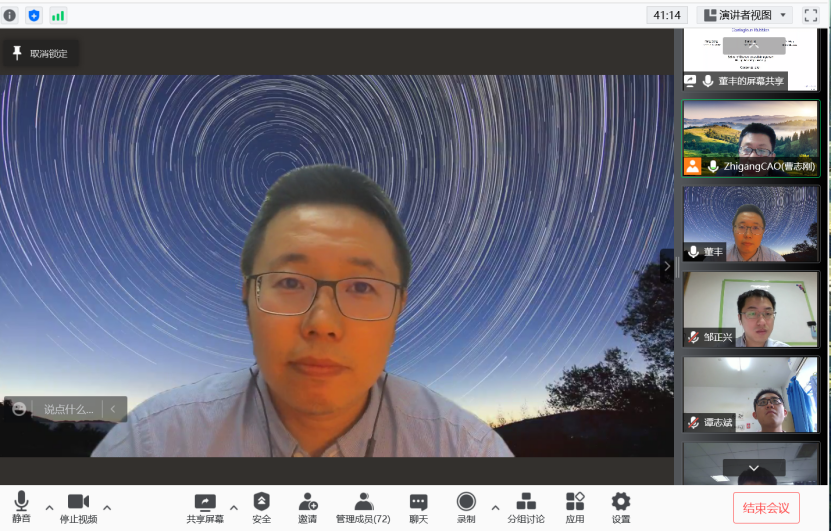Toggle camera with 停止视频
The height and width of the screenshot is (531, 831).
click(x=78, y=507)
